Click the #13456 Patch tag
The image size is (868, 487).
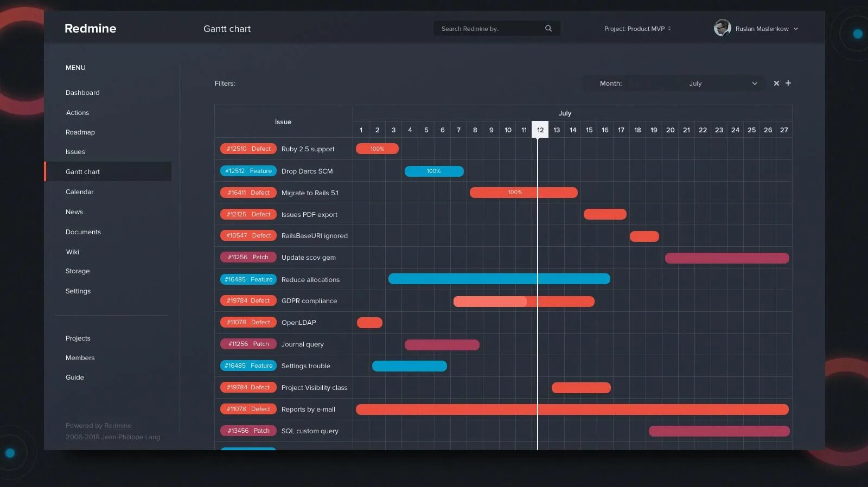point(248,431)
